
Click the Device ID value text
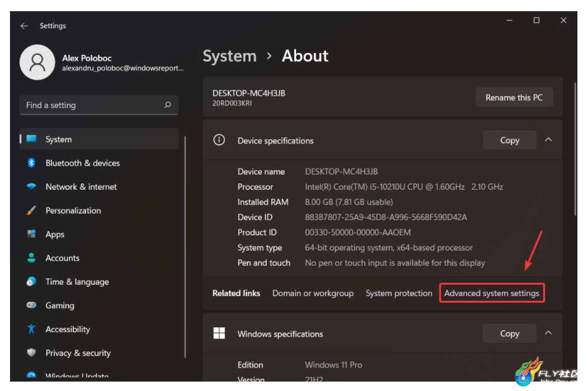click(x=386, y=217)
